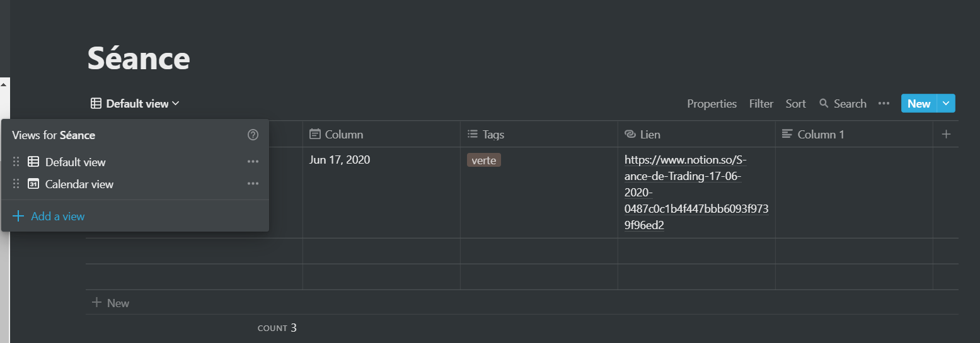The width and height of the screenshot is (980, 343).
Task: Click the verte tag
Action: point(484,160)
